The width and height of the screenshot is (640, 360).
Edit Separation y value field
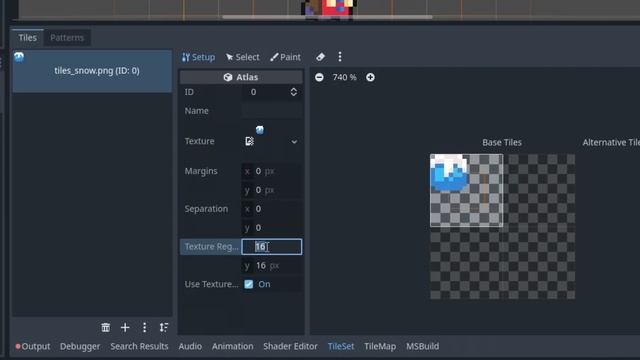point(272,227)
